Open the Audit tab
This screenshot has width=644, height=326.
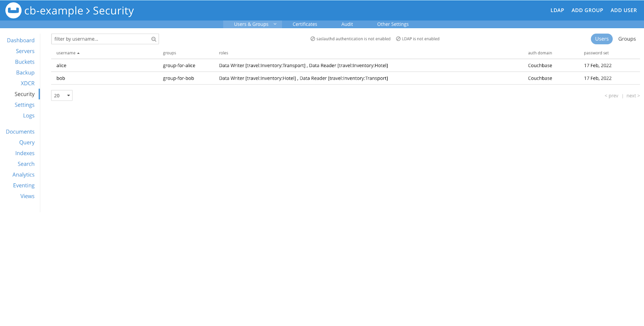tap(347, 24)
